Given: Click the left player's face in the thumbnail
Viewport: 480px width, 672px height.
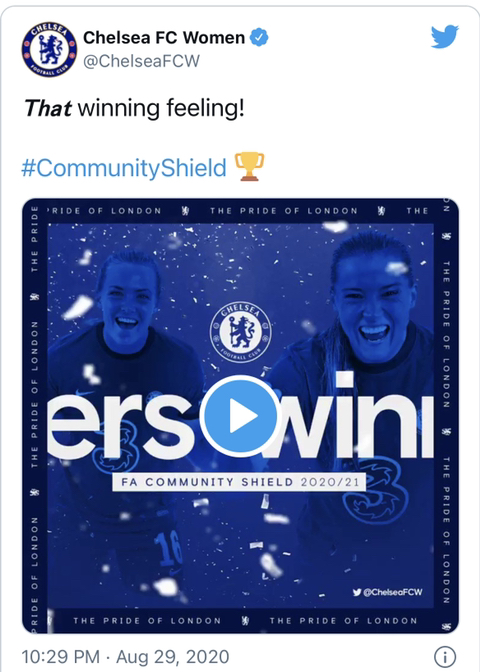Looking at the screenshot, I should click(x=126, y=299).
